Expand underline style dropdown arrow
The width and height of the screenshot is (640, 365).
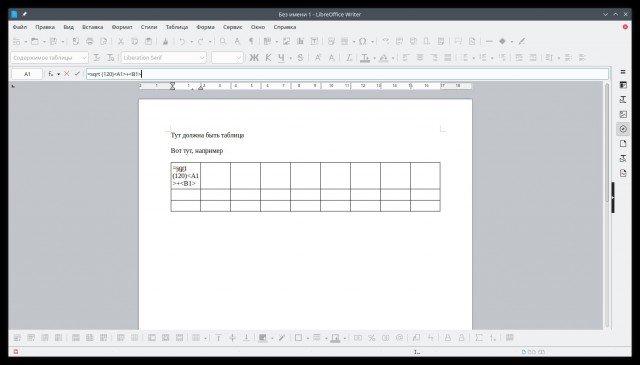click(x=291, y=58)
